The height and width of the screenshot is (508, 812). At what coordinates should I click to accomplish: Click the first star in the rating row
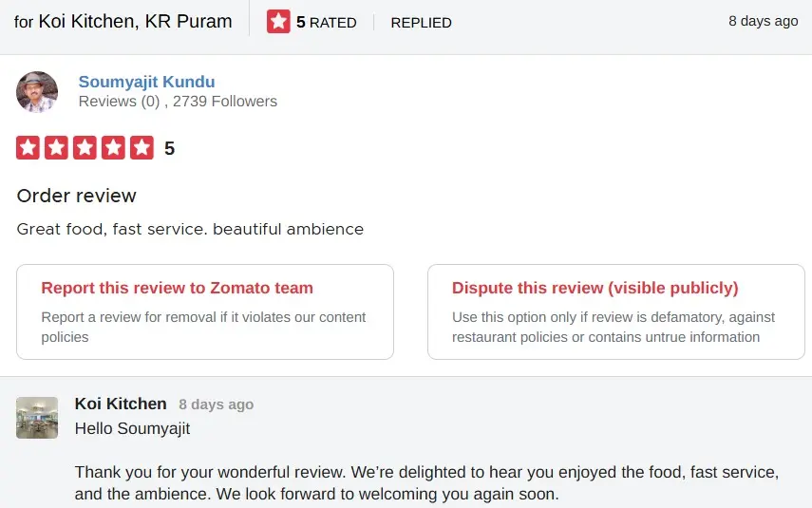click(28, 147)
